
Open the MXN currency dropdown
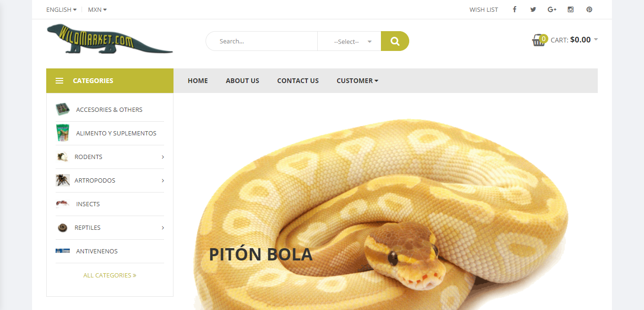(97, 9)
